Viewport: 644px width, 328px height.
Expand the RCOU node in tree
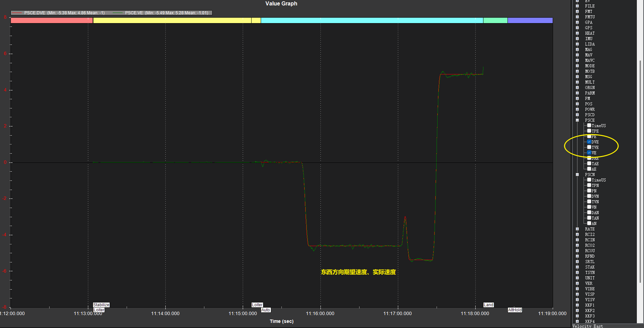tap(577, 251)
